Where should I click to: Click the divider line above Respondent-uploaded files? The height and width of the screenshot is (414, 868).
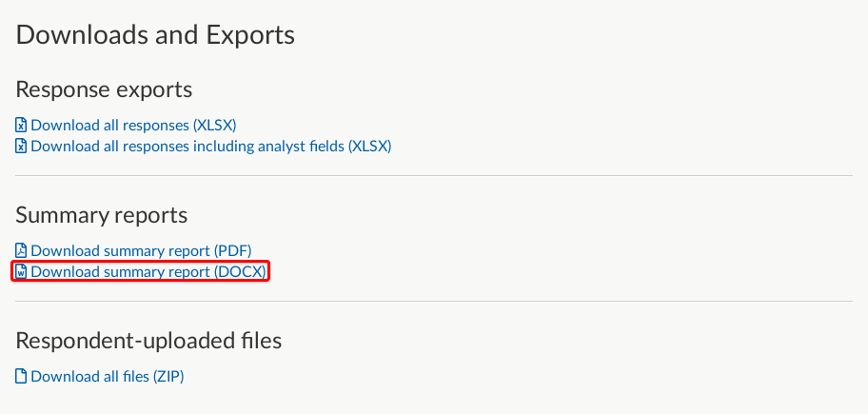tap(434, 301)
